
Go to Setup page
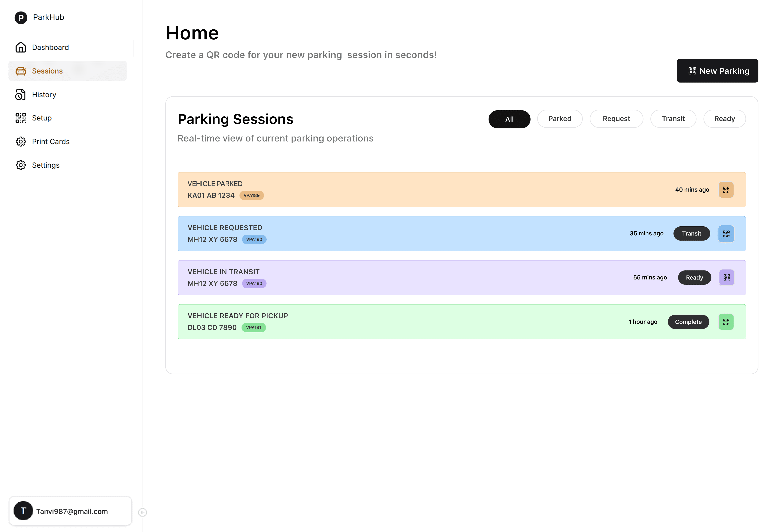tap(41, 118)
